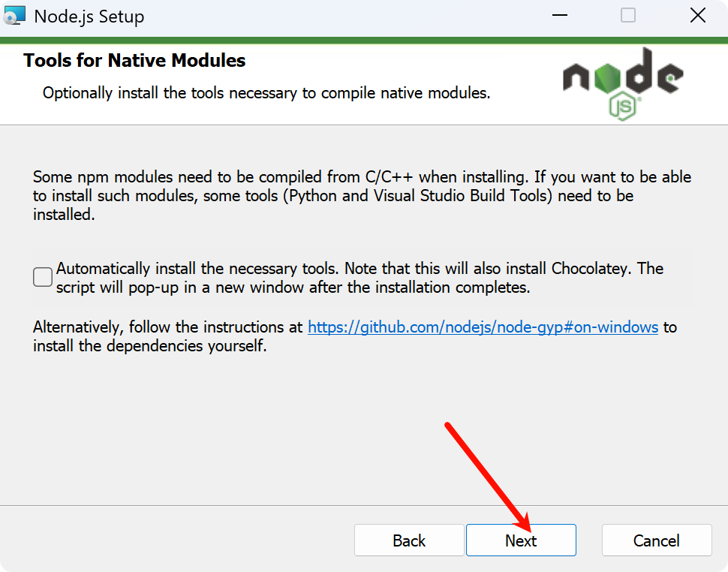
Task: Click the 'Node.js Setup' title bar text
Action: (x=89, y=16)
